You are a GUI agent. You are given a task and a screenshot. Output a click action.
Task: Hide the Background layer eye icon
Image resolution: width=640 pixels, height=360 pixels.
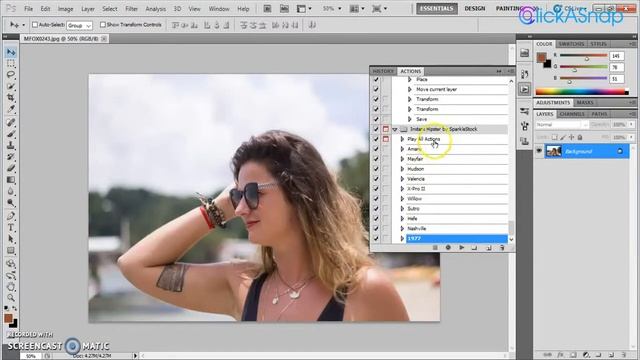(539, 151)
